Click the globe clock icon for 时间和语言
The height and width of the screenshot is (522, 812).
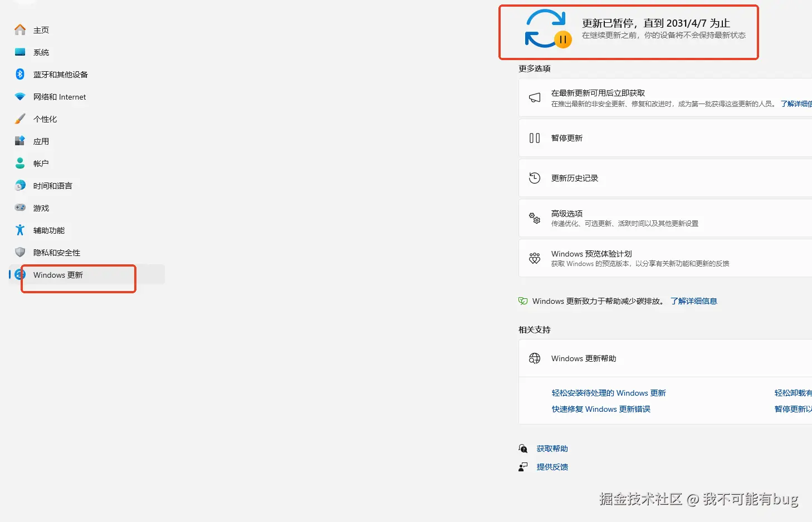pos(20,185)
